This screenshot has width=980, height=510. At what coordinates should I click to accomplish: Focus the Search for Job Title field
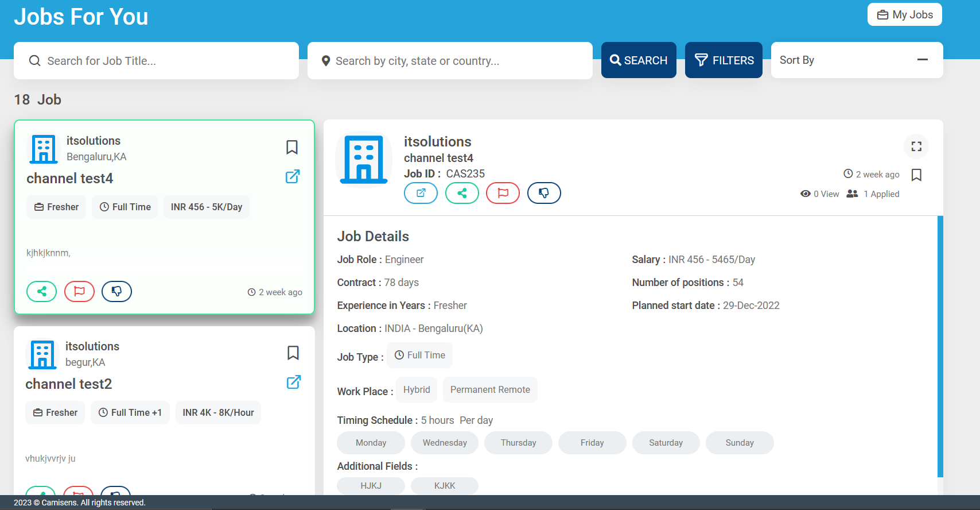pyautogui.click(x=156, y=60)
